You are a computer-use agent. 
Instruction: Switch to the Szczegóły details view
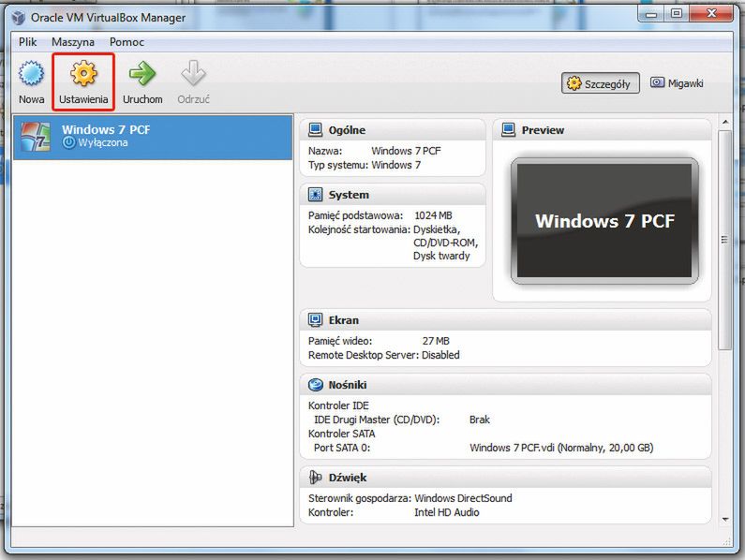pos(601,83)
